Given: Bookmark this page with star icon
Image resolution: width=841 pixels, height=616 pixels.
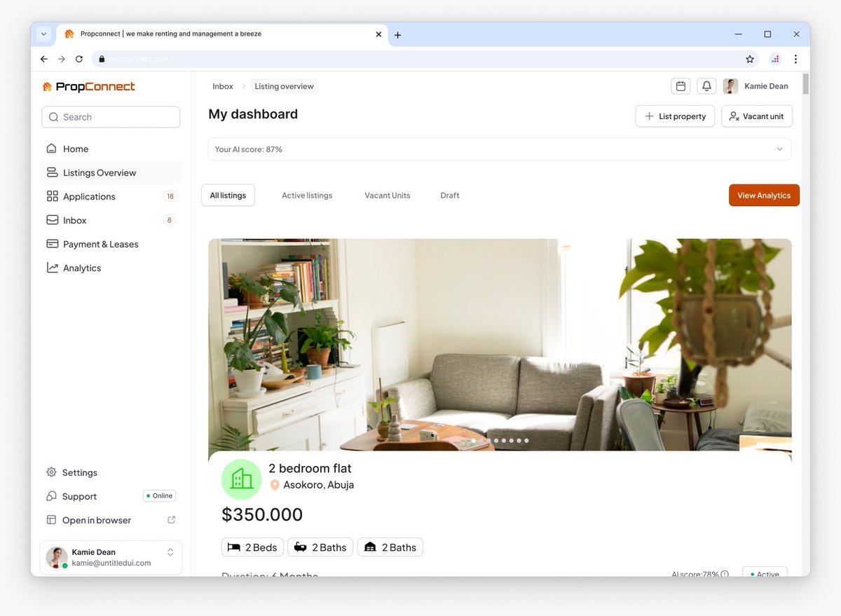Looking at the screenshot, I should pos(750,60).
